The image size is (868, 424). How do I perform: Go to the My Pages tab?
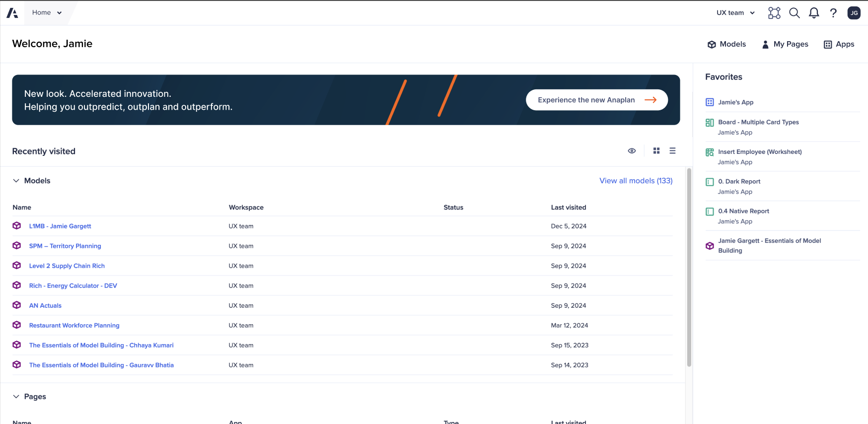point(785,44)
